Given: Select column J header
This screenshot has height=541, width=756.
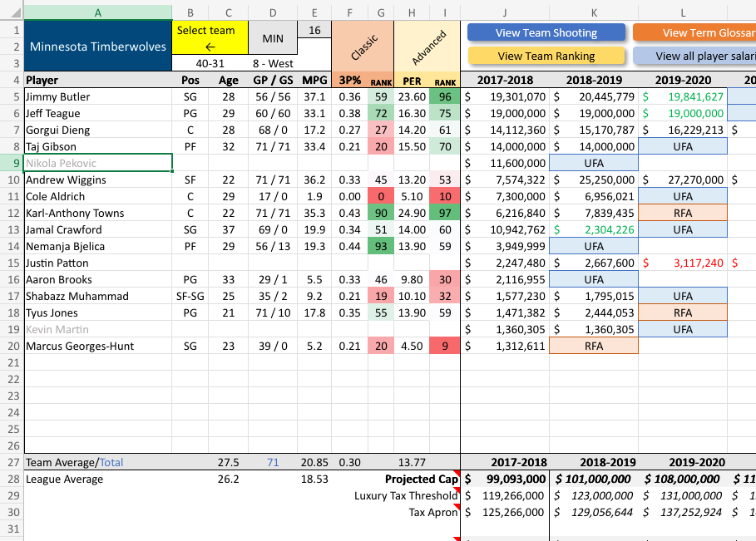Looking at the screenshot, I should [505, 12].
